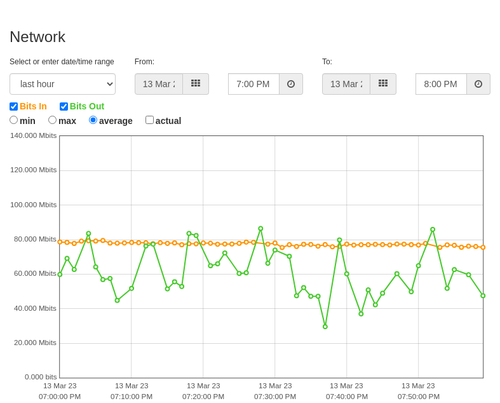Click the From date field '13 Mar'

click(159, 84)
